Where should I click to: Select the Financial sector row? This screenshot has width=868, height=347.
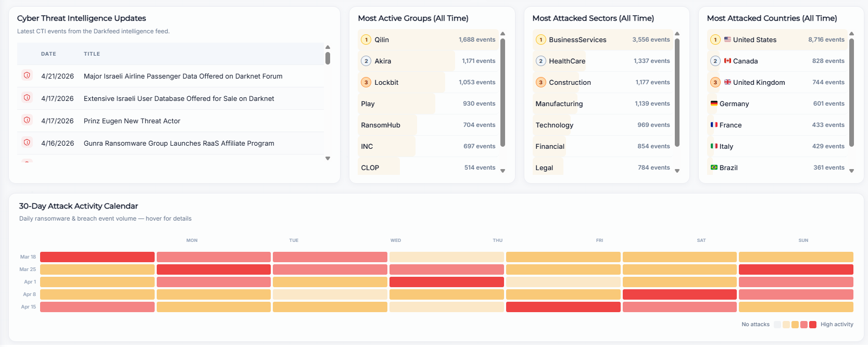click(x=602, y=146)
